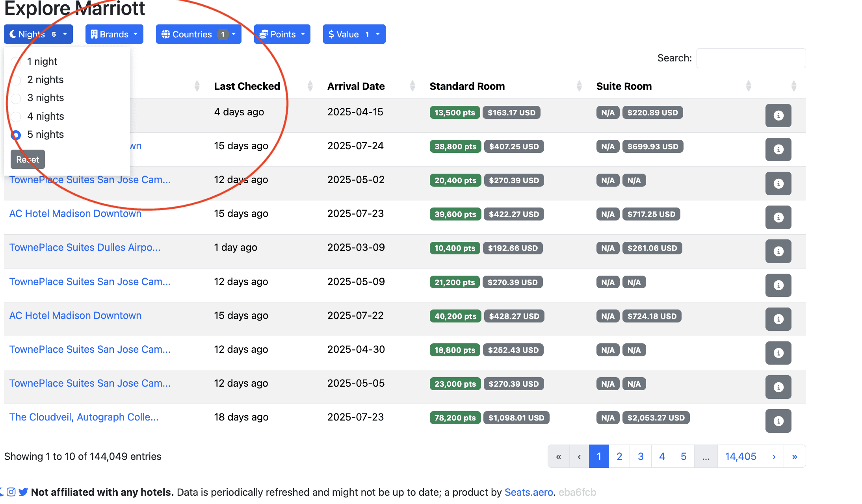
Task: Collapse the Nights filter dropdown
Action: [x=38, y=34]
